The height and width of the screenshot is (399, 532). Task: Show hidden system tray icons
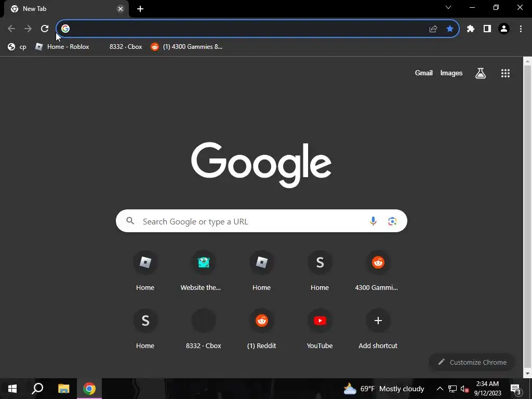(440, 389)
